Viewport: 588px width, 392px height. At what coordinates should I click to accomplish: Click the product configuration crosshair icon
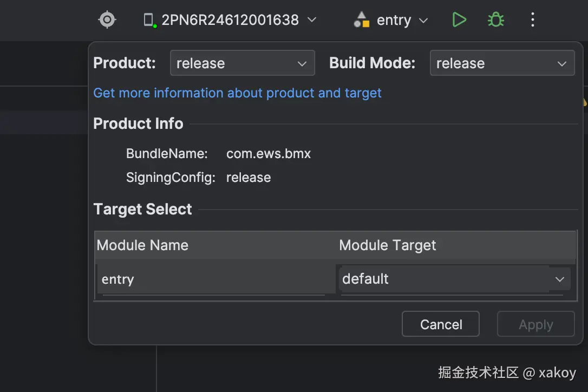[x=107, y=20]
